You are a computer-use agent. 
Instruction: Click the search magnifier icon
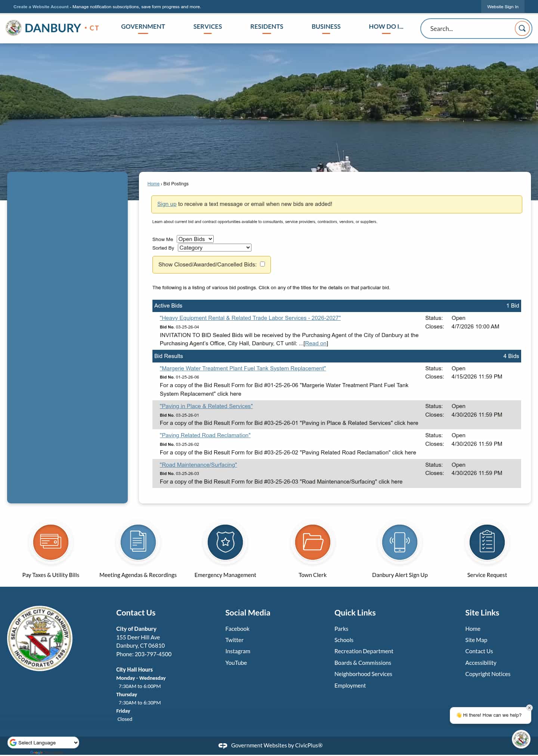point(522,28)
